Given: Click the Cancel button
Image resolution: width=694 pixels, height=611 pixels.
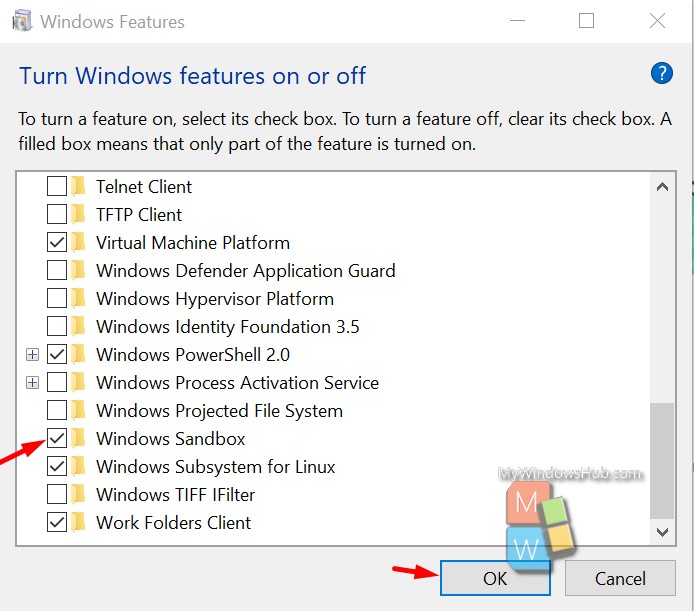Looking at the screenshot, I should (x=620, y=578).
